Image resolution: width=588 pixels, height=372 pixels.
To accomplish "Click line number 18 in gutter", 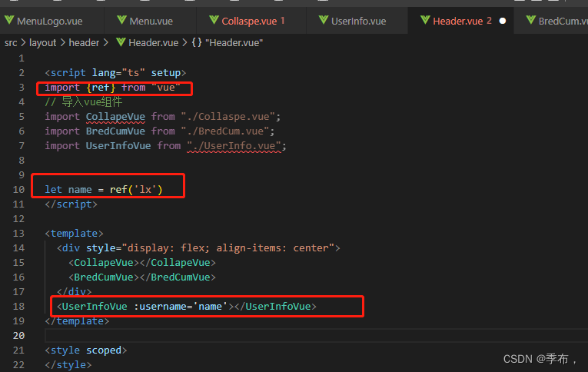I will (18, 307).
